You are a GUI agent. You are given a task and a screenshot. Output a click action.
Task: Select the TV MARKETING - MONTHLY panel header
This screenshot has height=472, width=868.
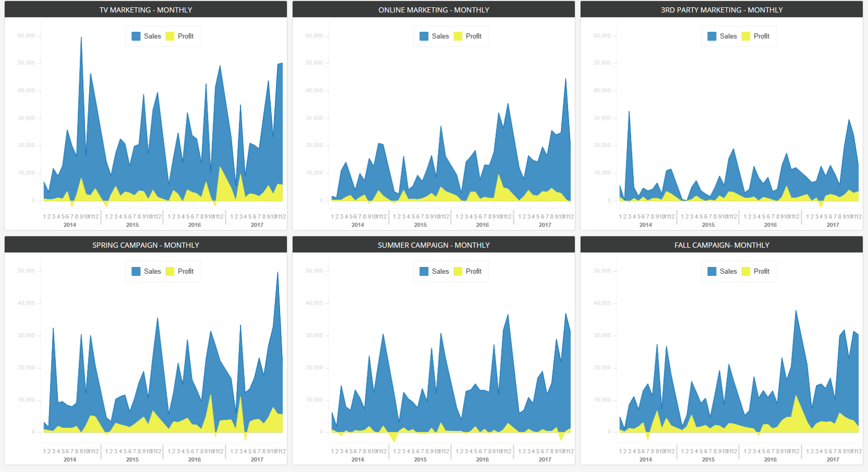146,10
